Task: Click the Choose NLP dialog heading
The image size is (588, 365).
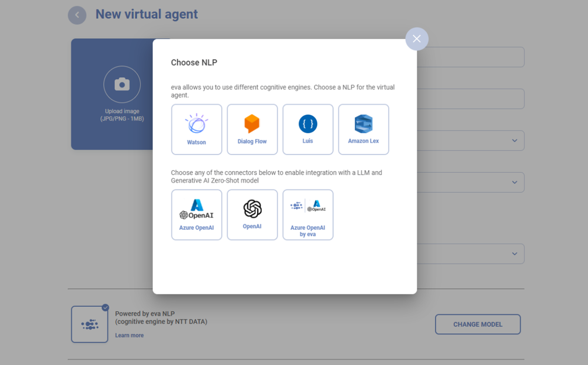Action: pyautogui.click(x=194, y=63)
